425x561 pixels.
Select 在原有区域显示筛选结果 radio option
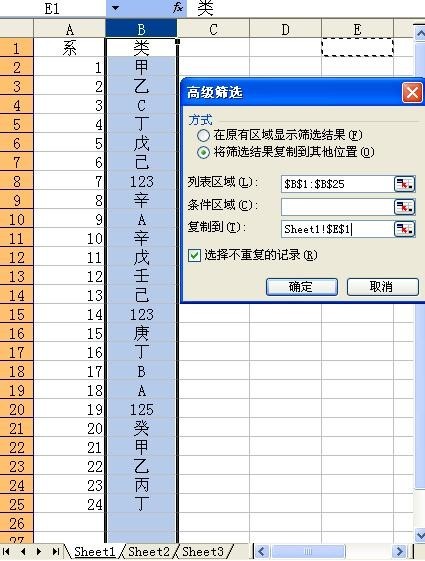pyautogui.click(x=203, y=136)
